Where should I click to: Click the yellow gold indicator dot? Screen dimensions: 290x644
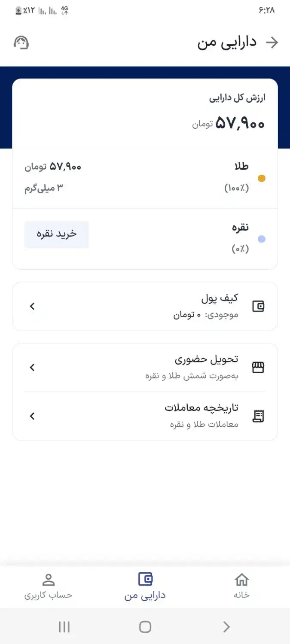tap(262, 178)
